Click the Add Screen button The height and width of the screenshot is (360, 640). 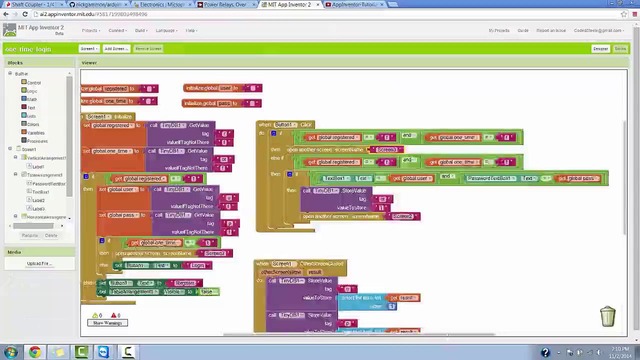116,49
